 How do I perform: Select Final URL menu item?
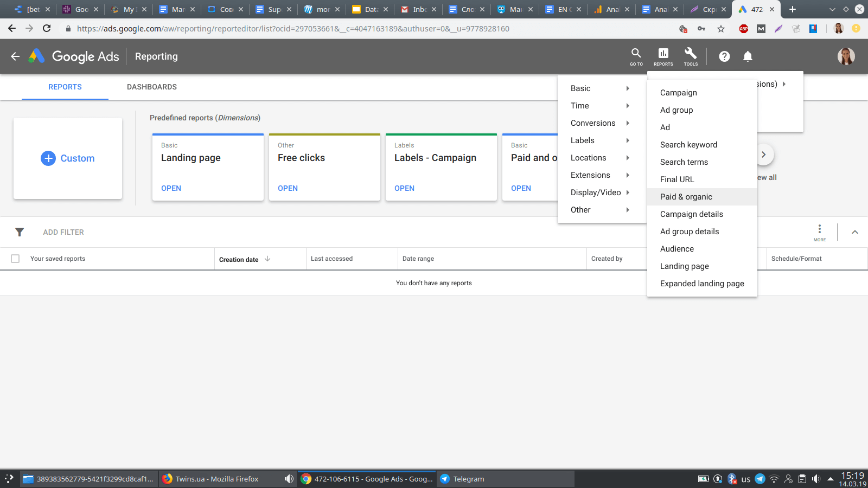pyautogui.click(x=702, y=179)
